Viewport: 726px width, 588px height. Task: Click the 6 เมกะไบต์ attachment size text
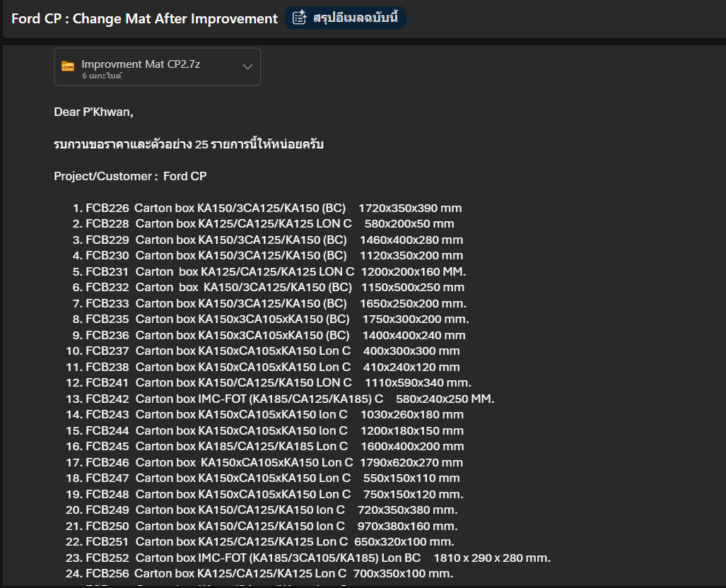click(x=102, y=76)
